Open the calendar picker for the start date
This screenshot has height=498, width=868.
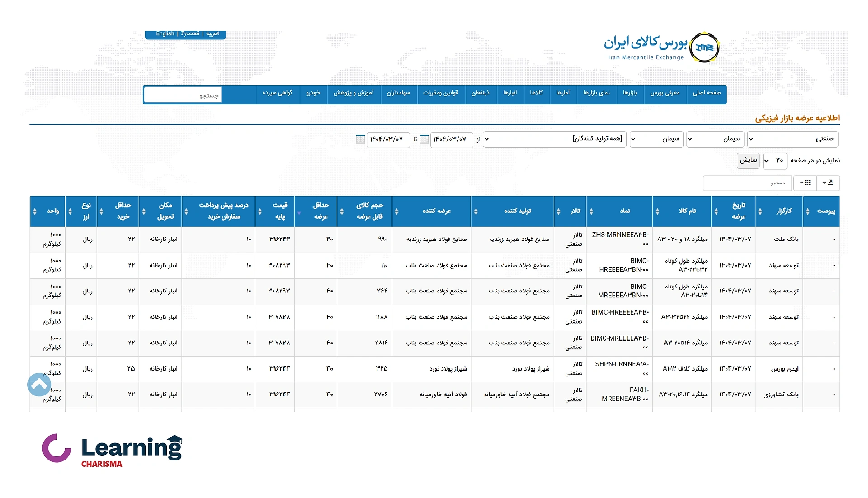[424, 139]
